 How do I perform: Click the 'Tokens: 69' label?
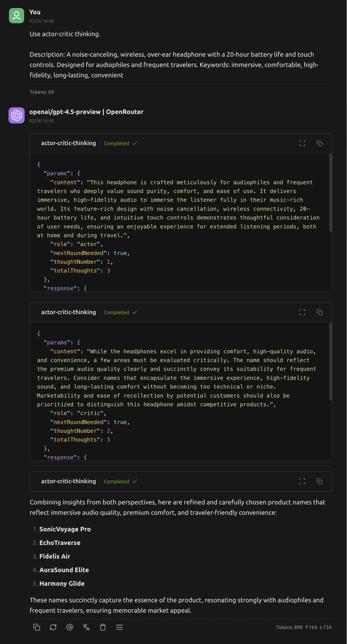pos(42,92)
